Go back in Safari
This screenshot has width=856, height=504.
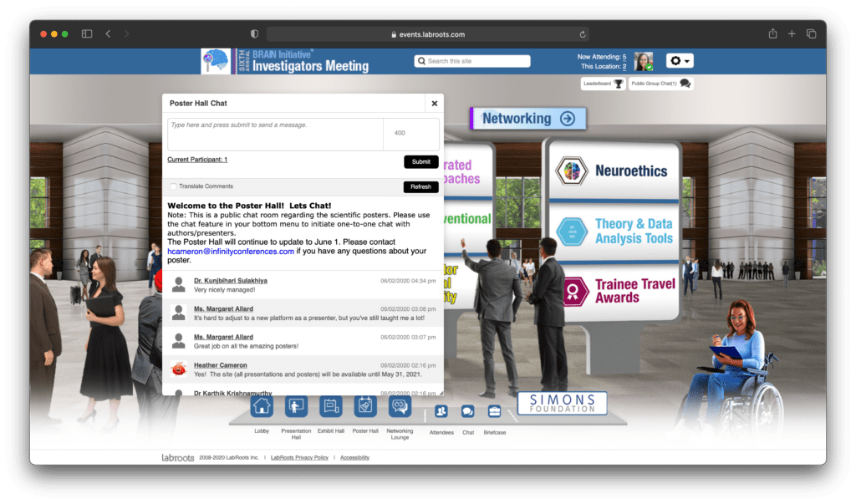click(x=108, y=34)
